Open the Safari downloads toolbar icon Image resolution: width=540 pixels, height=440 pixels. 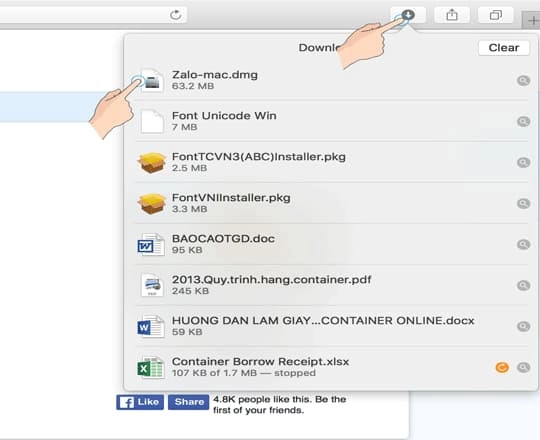(x=408, y=15)
